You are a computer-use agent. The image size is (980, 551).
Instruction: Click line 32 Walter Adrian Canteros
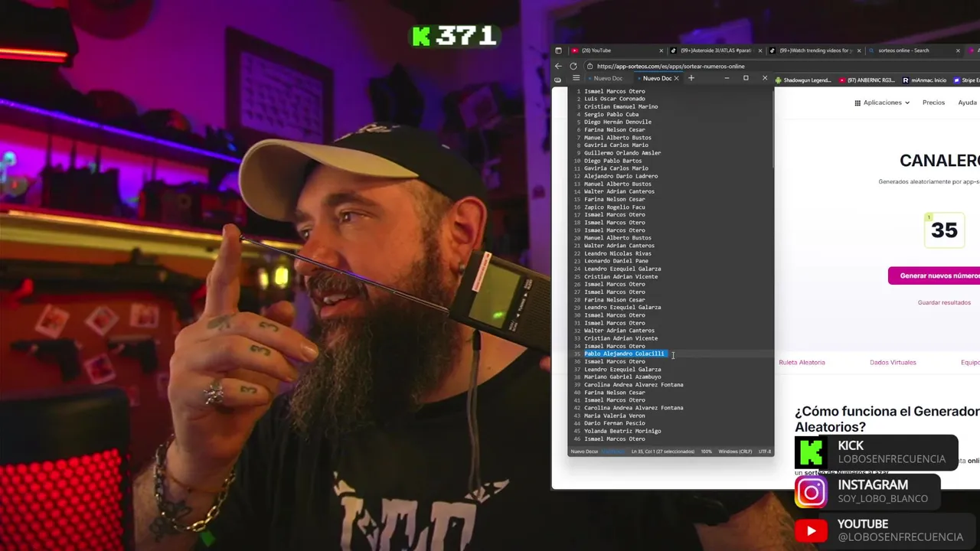[619, 331]
